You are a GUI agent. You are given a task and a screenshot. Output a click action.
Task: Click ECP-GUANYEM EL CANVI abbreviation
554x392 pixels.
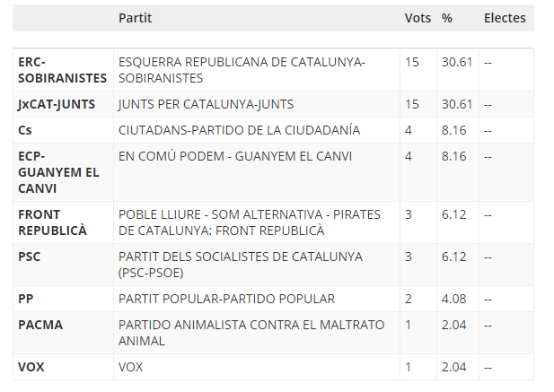58,172
